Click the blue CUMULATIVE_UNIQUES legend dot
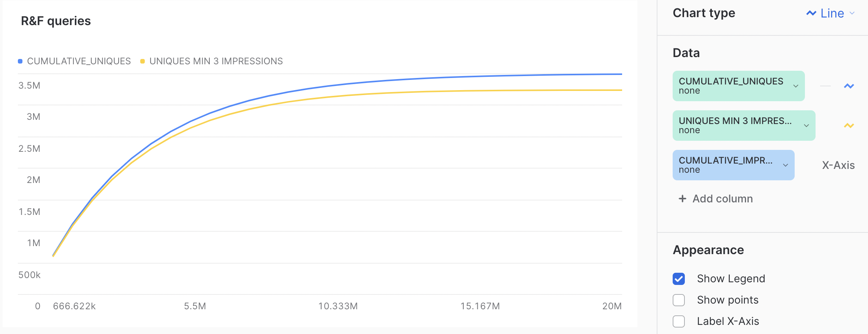 (x=20, y=61)
